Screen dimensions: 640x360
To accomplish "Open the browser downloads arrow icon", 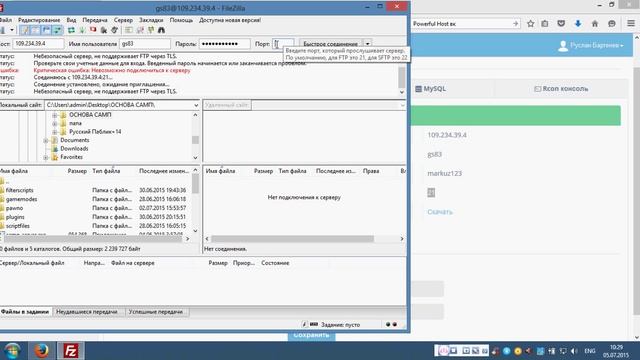I will tap(578, 24).
